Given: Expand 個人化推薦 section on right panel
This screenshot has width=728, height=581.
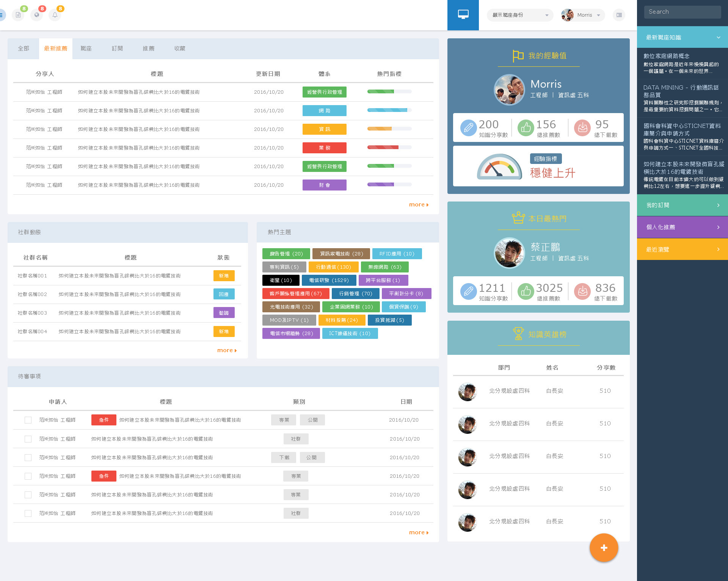Looking at the screenshot, I should [x=683, y=227].
